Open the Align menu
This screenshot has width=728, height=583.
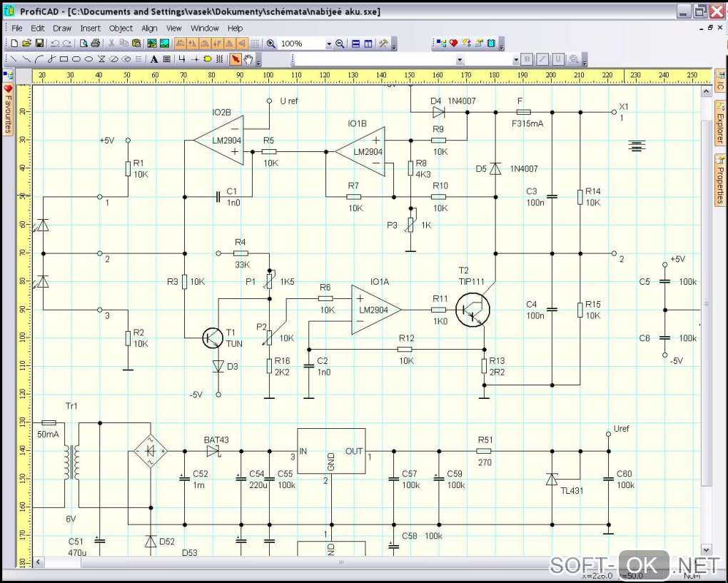click(x=149, y=29)
